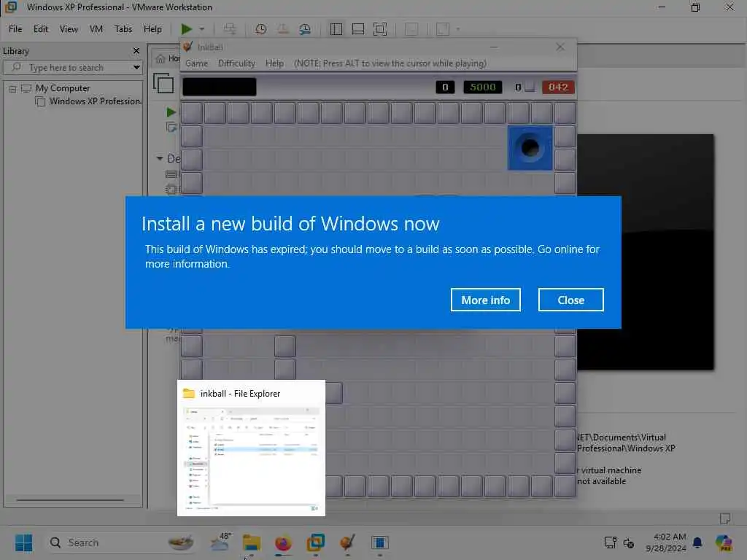Click the black ink preview box in InkBall
Screen dimensions: 747x560
pyautogui.click(x=219, y=87)
